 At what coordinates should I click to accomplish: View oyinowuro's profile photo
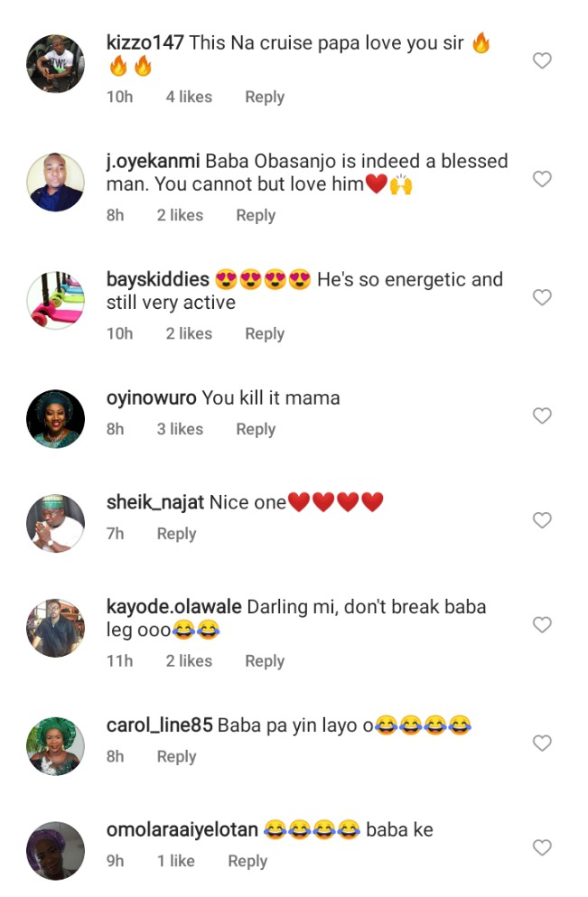(56, 418)
